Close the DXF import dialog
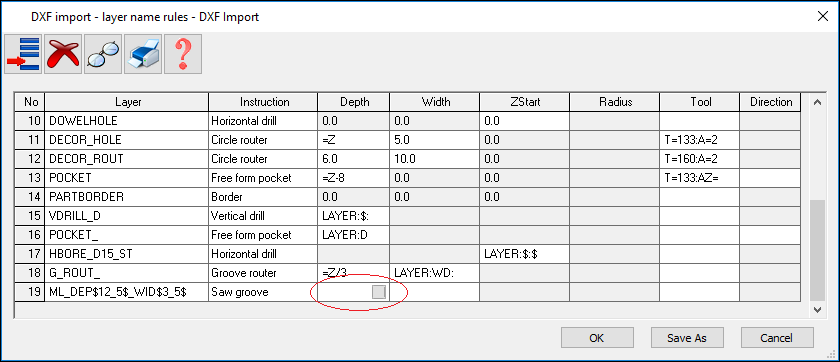This screenshot has height=362, width=840. 823,16
